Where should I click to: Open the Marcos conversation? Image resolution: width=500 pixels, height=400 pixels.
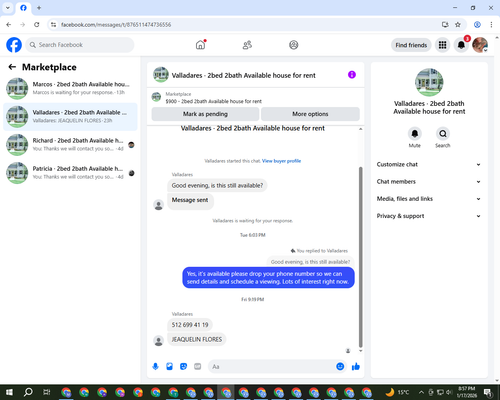70,88
